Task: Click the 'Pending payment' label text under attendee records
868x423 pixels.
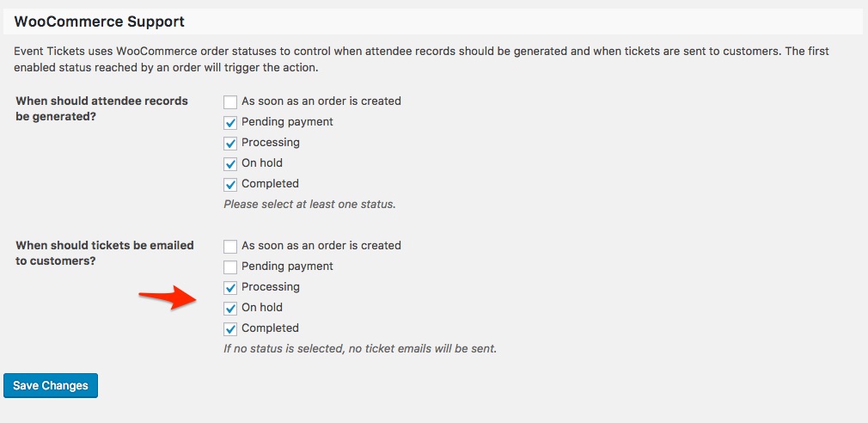Action: 287,122
